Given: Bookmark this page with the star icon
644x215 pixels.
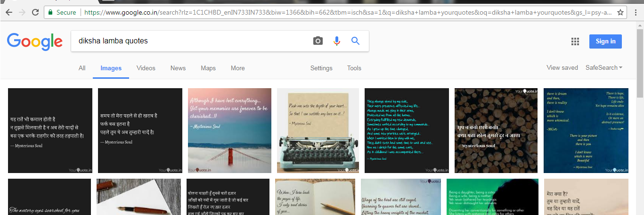Looking at the screenshot, I should (620, 13).
